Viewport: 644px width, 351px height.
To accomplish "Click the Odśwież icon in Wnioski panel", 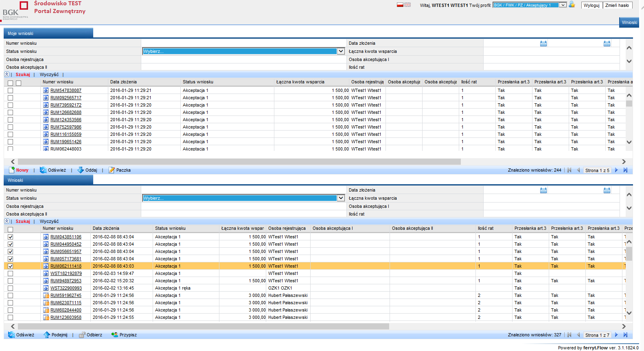I will [11, 335].
